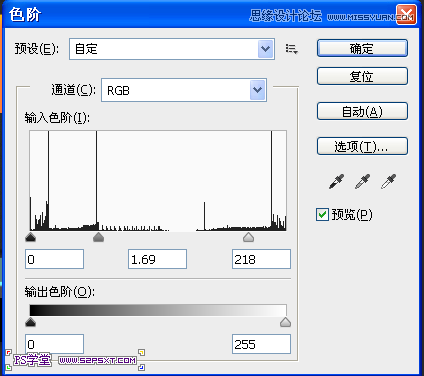Image resolution: width=424 pixels, height=376 pixels.
Task: Select the gray point eyedropper
Action: (x=362, y=181)
